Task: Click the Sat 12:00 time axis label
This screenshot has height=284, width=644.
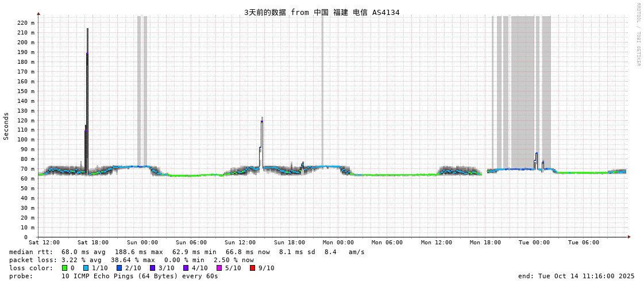Action: coord(44,243)
